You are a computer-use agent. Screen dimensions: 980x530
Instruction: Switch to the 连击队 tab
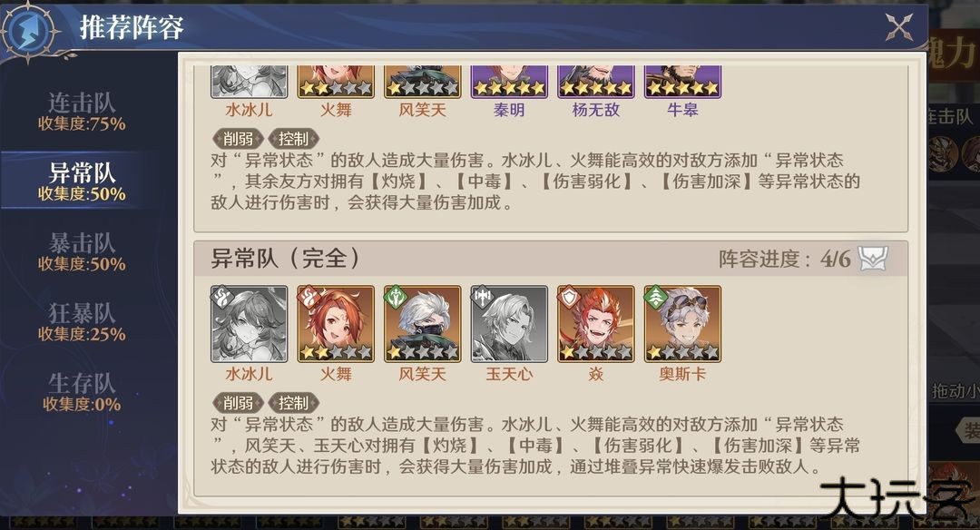(x=82, y=112)
